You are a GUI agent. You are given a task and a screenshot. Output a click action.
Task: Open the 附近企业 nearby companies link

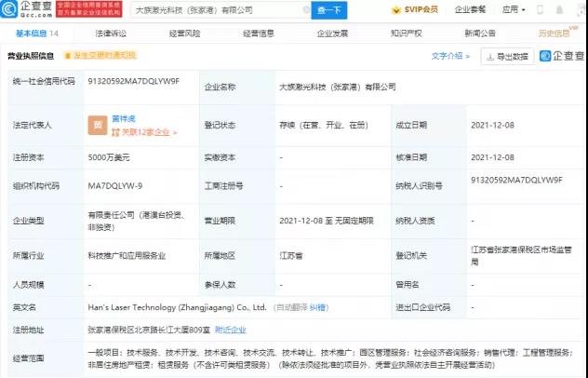pos(231,330)
